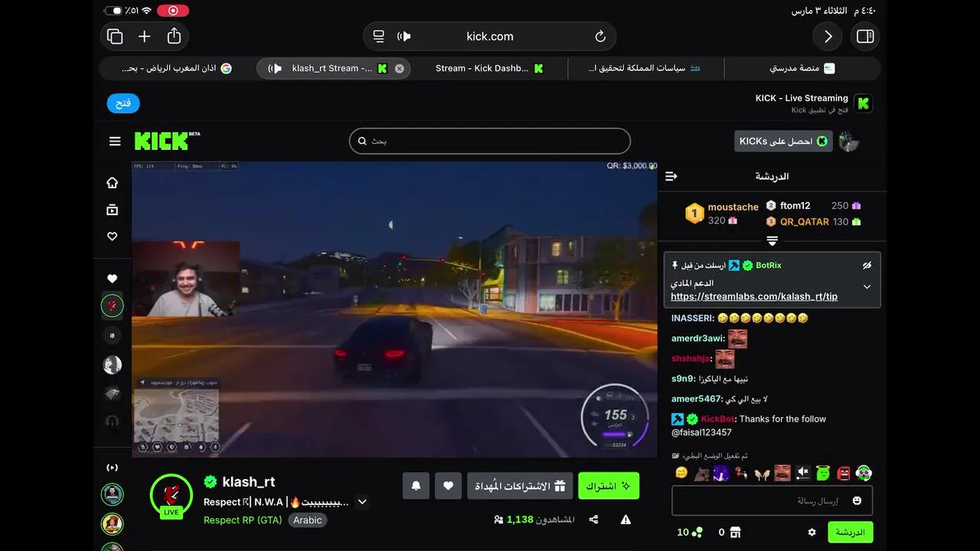Collapse chat panel arrow icon
Viewport: 980px width, 551px height.
671,176
